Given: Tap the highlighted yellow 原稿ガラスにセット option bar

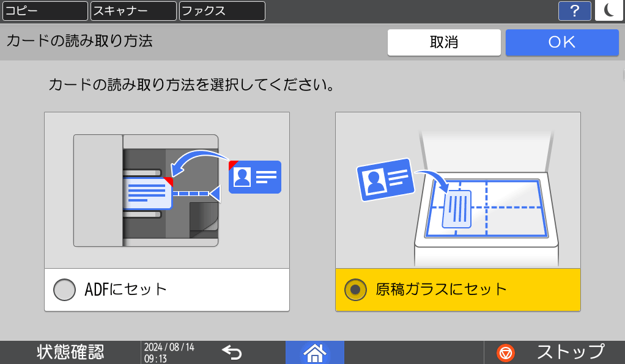Looking at the screenshot, I should pos(457,289).
